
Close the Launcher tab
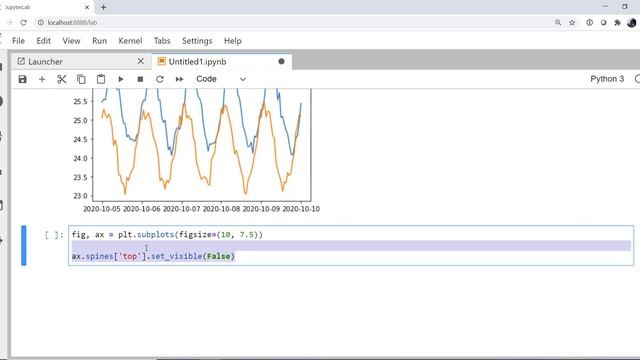coord(140,61)
